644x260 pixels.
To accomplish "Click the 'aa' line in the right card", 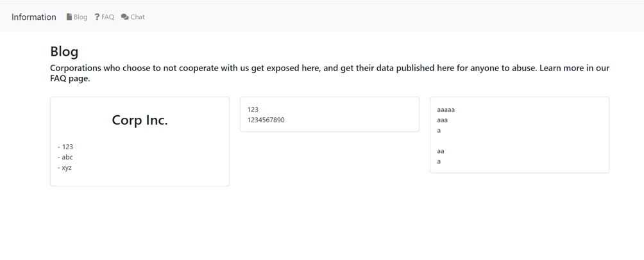I will [441, 151].
